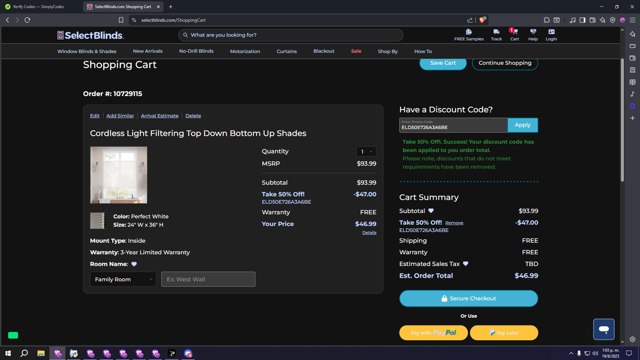Click the Continue Shopping button

tap(505, 63)
